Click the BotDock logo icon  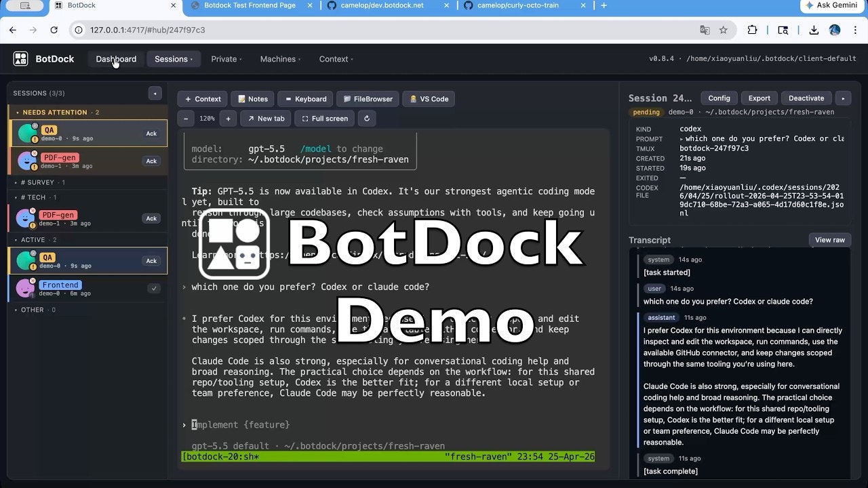pos(20,59)
